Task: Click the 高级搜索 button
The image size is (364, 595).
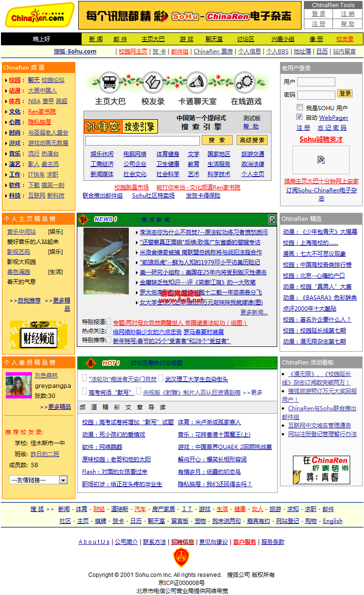Action: click(x=252, y=140)
